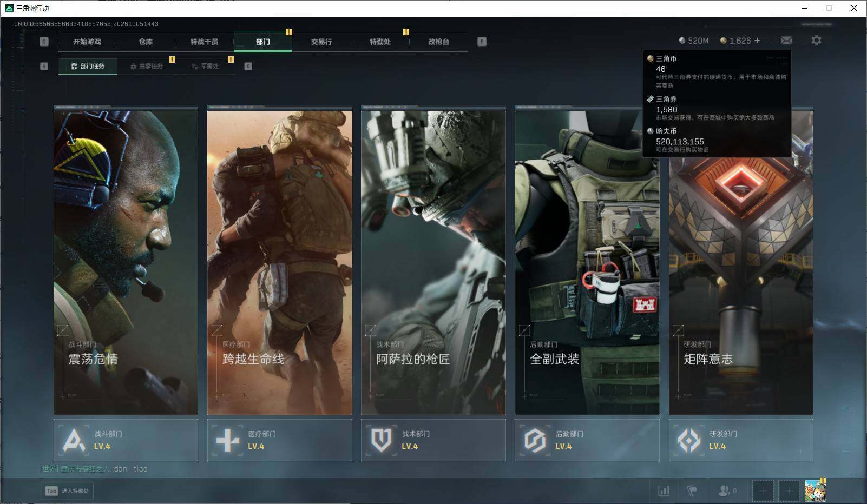Click the first empty squad slot plus
This screenshot has height=504, width=867.
[x=763, y=491]
